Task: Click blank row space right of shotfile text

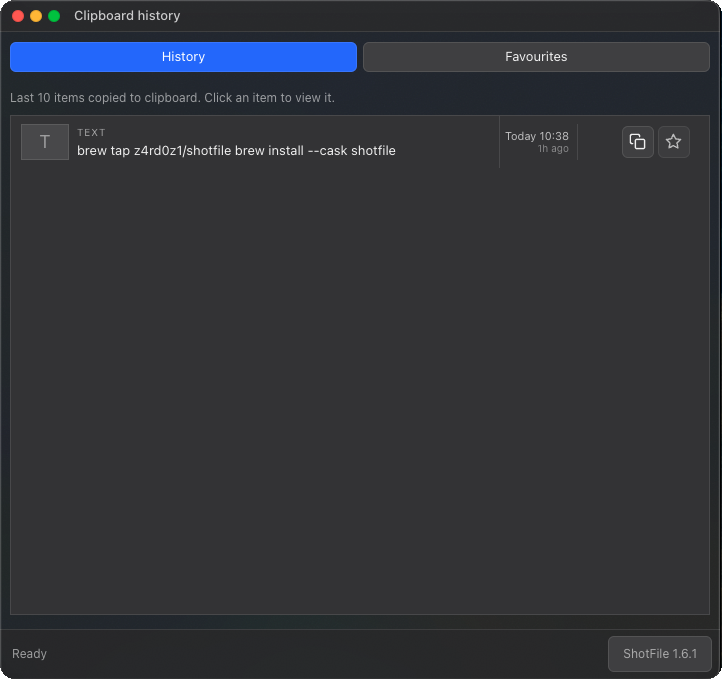Action: point(447,151)
